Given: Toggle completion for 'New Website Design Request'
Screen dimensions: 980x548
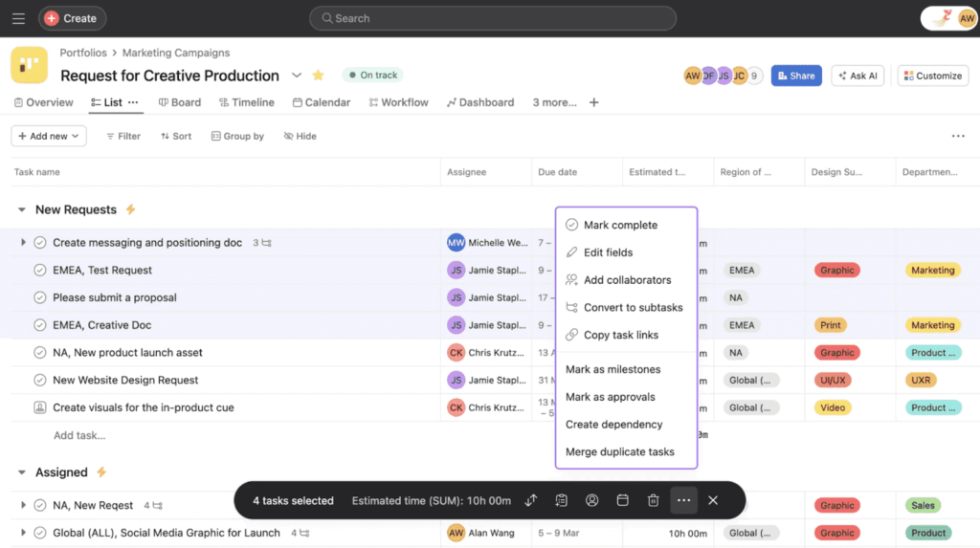Looking at the screenshot, I should pyautogui.click(x=40, y=381).
